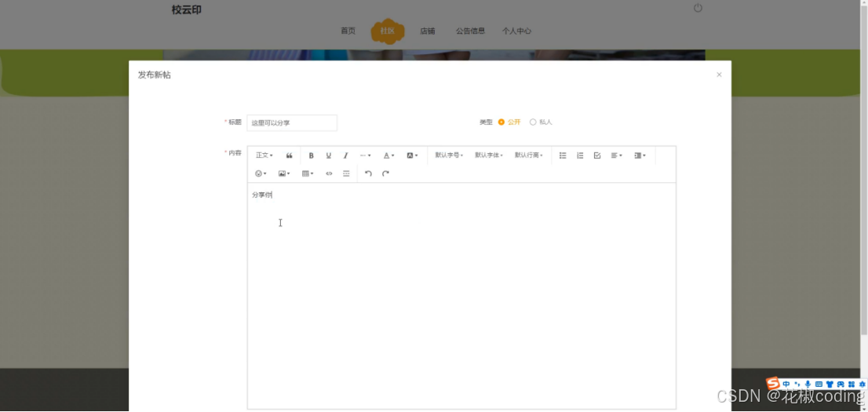The image size is (868, 412).
Task: Insert a code block
Action: 329,173
